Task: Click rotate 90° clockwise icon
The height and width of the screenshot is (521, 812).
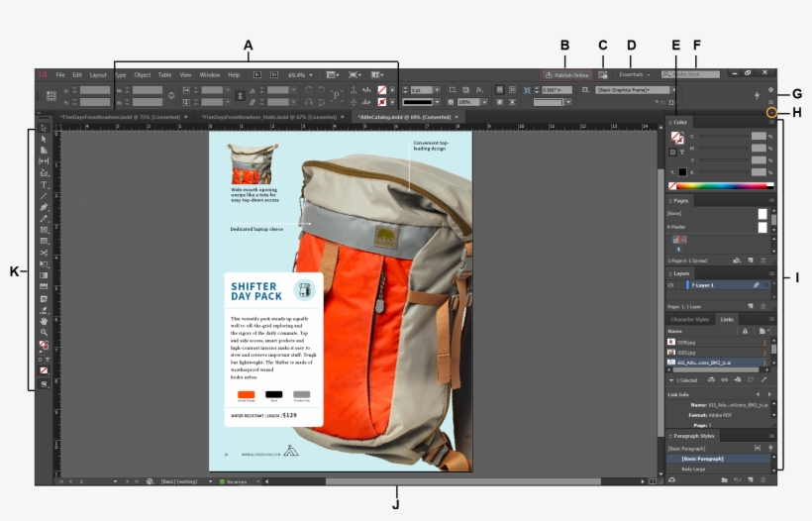Action: click(x=308, y=90)
